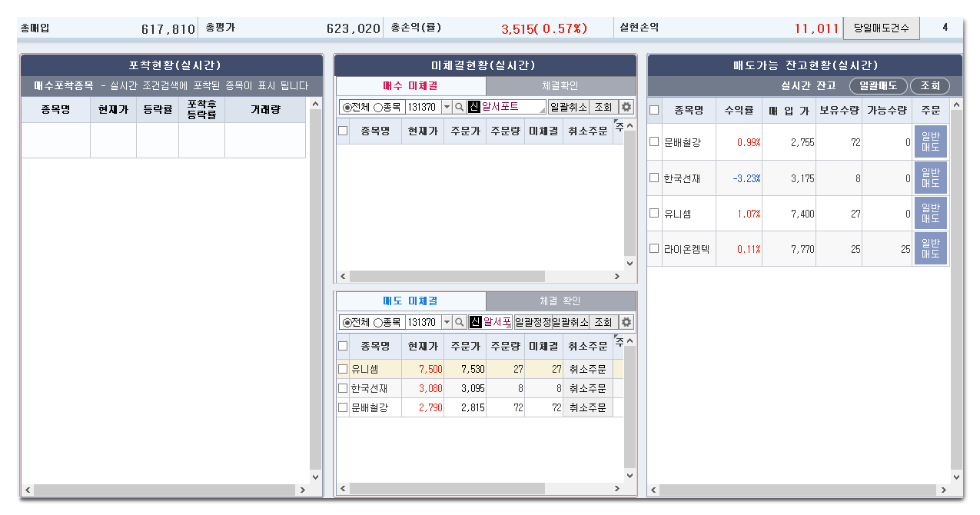Click the 신 badge in 매도 미체결 toolbar
Screen dimensions: 980x515
click(474, 322)
